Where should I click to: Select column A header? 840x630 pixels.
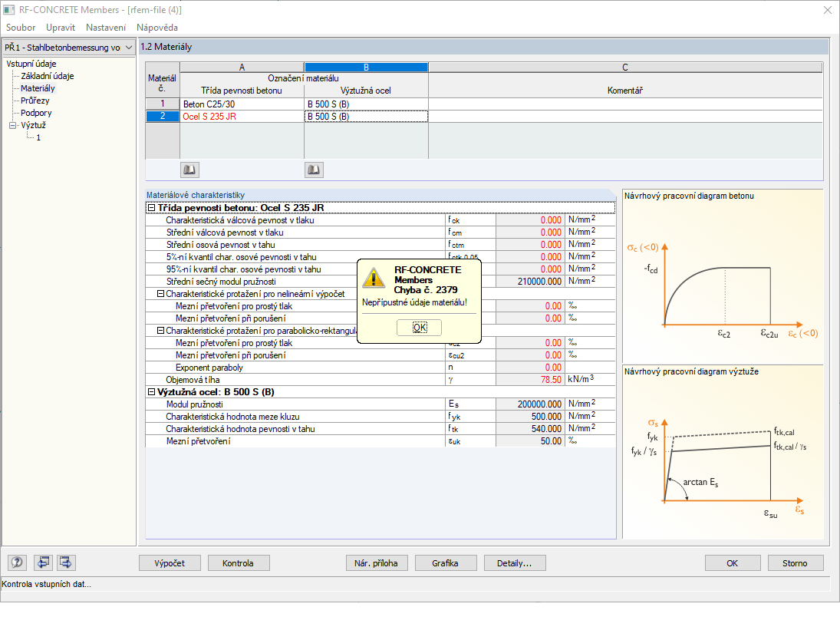coord(242,68)
